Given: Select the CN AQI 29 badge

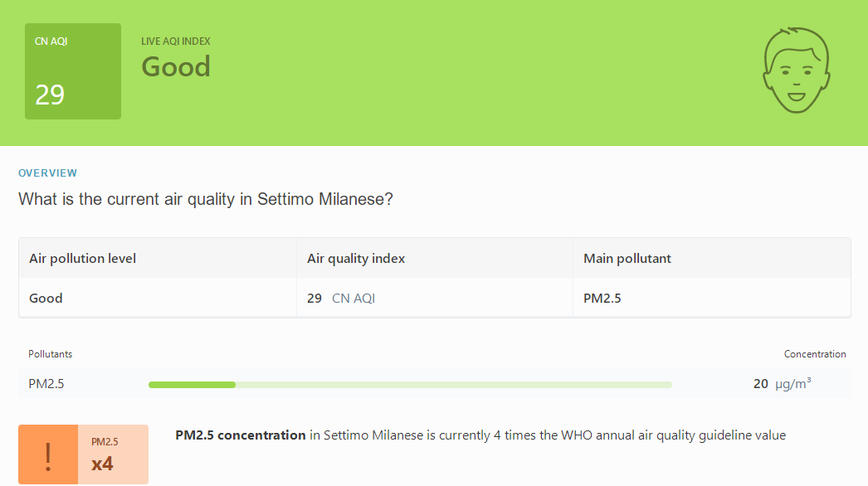Looking at the screenshot, I should pos(73,70).
